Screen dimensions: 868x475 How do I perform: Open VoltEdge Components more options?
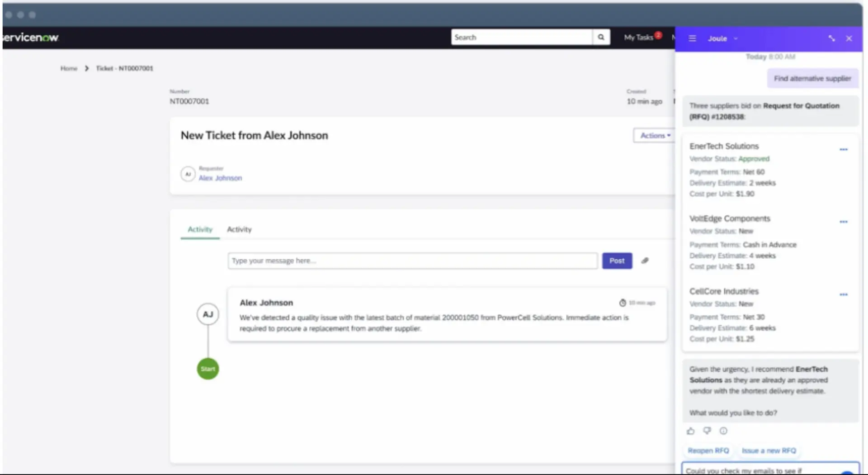[x=844, y=222]
